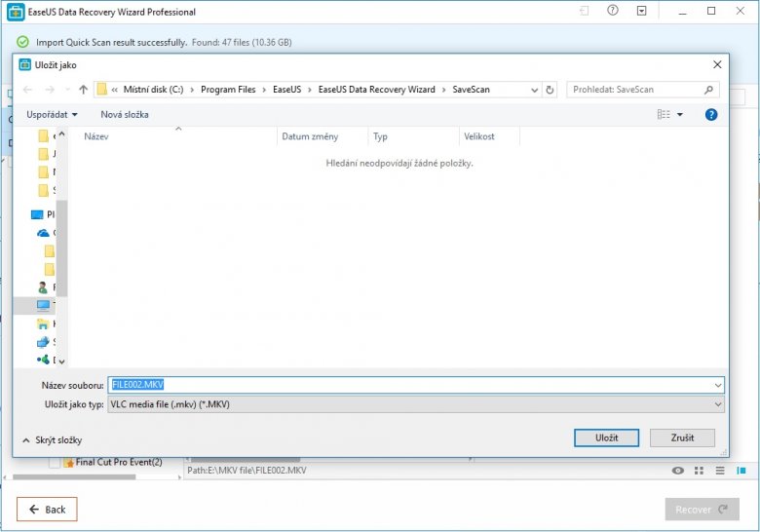
Task: Click the Recover button in EaseUS window
Action: [x=702, y=510]
